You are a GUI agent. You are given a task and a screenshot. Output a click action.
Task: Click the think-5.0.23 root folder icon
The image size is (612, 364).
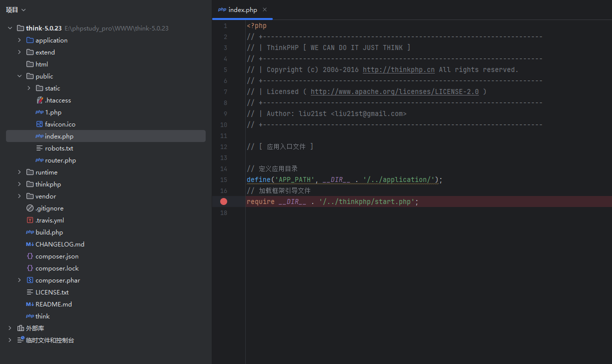click(x=21, y=28)
